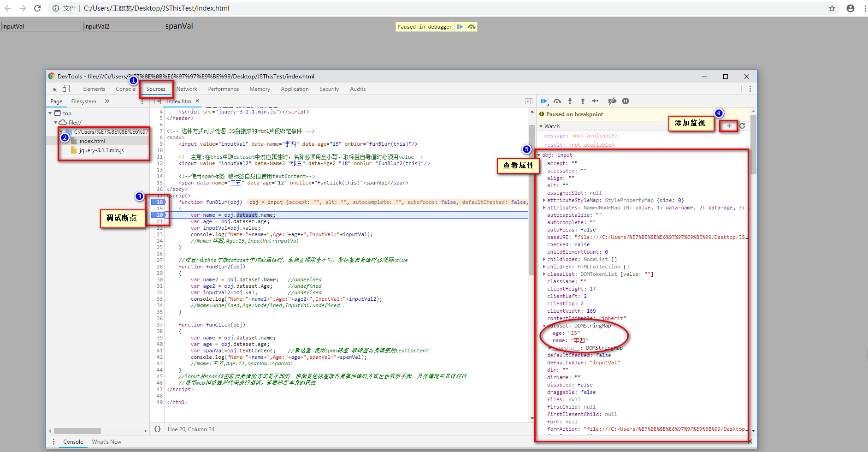The height and width of the screenshot is (452, 868).
Task: Click the 'message: <not available>' watch entry
Action: coord(580,136)
